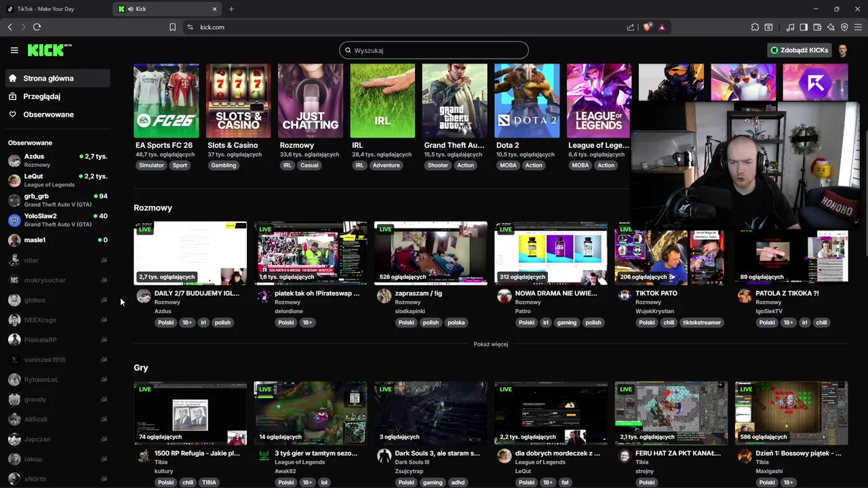Open the PATOLA Z TIKOKA stream thumbnail

pyautogui.click(x=791, y=258)
